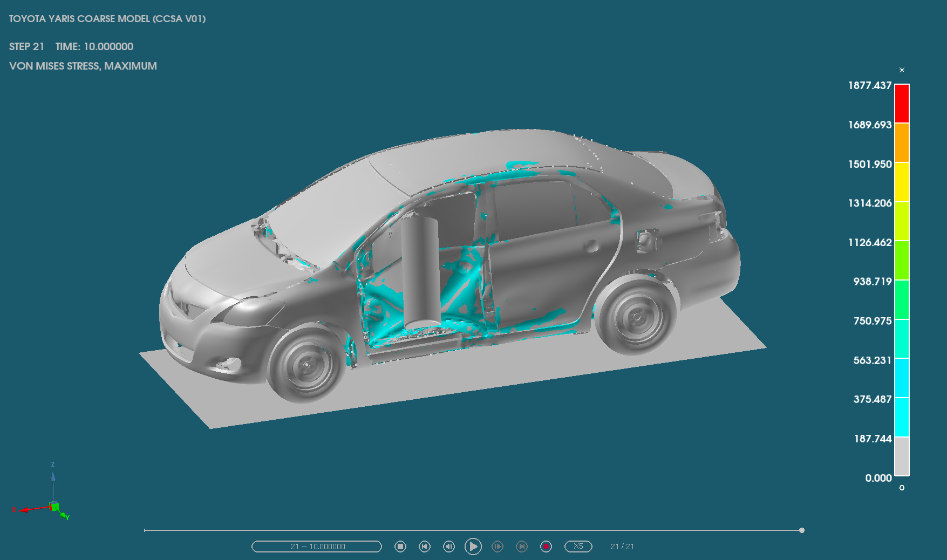Viewport: 947px width, 560px height.
Task: Click the VON MISES STRESS, MAXIMUM label
Action: pyautogui.click(x=83, y=66)
